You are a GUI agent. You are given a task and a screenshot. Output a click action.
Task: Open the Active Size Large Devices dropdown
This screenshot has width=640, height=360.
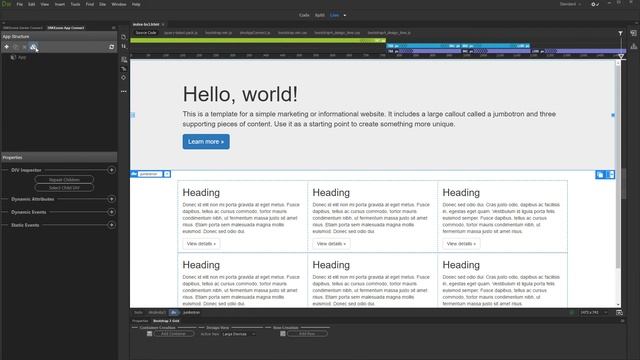[239, 334]
